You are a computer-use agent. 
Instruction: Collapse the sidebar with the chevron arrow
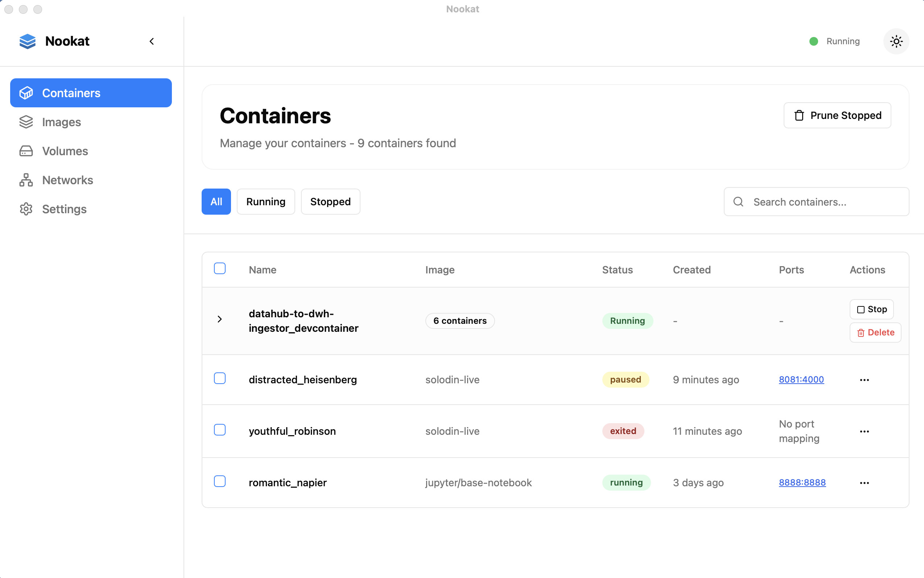(x=152, y=41)
